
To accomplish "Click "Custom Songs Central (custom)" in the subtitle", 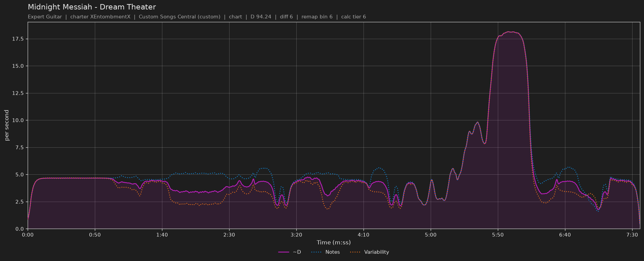I will 180,17.
